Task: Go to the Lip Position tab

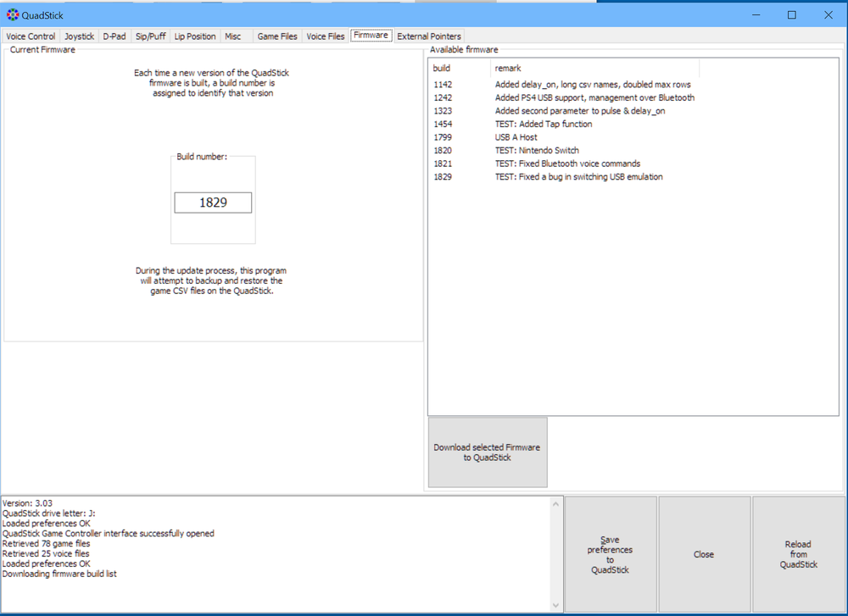Action: tap(195, 36)
